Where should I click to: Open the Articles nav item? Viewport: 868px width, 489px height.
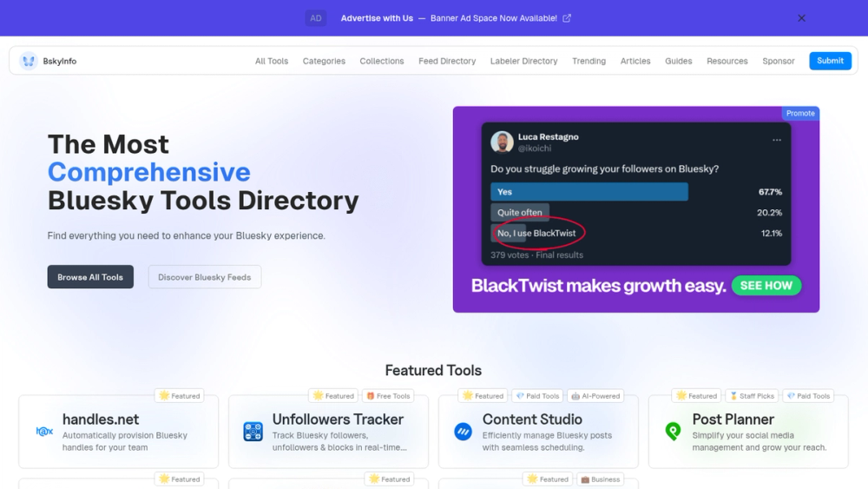(x=635, y=61)
